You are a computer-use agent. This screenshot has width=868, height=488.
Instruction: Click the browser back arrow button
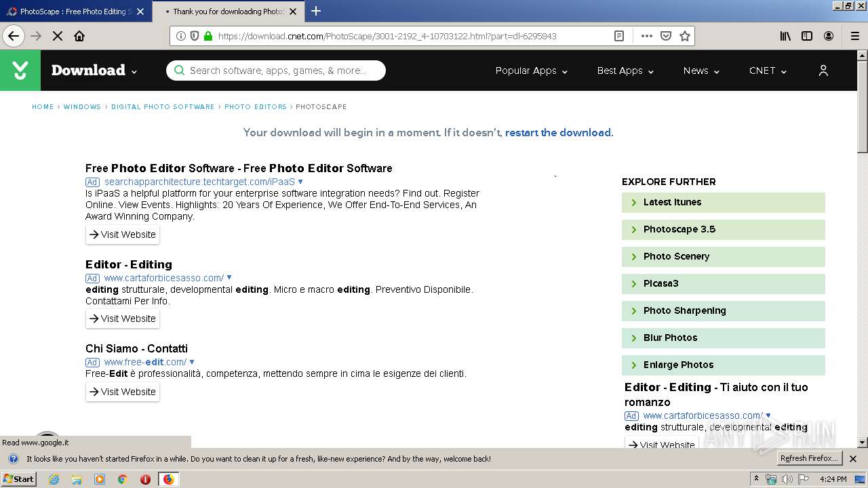[x=14, y=36]
